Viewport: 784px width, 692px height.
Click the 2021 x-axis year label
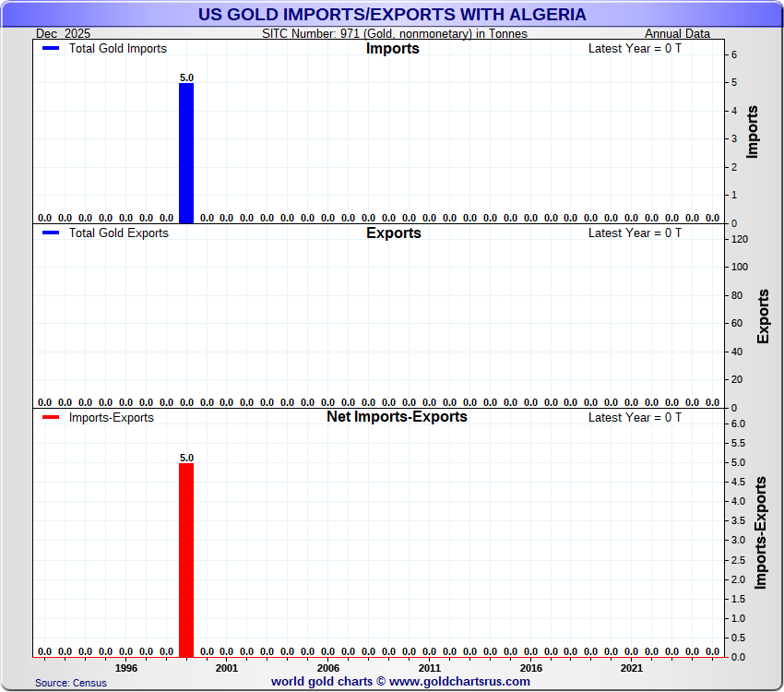pos(632,668)
